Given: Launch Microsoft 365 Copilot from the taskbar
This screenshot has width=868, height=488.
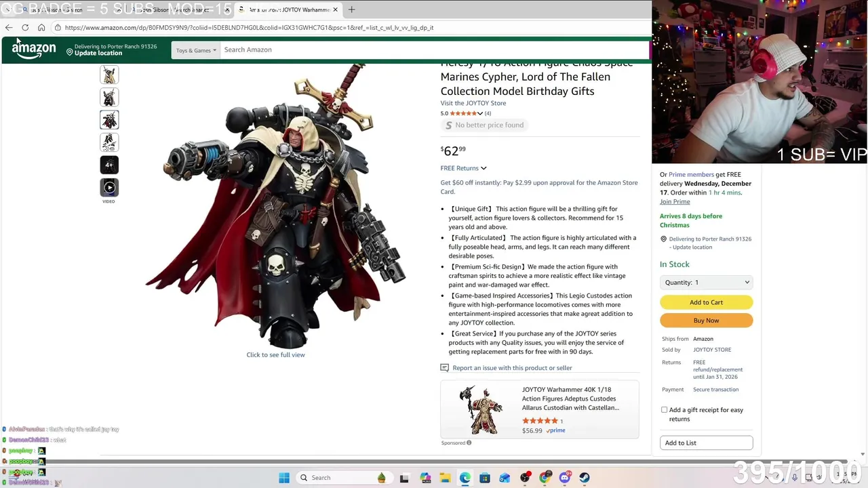Looking at the screenshot, I should 425,478.
